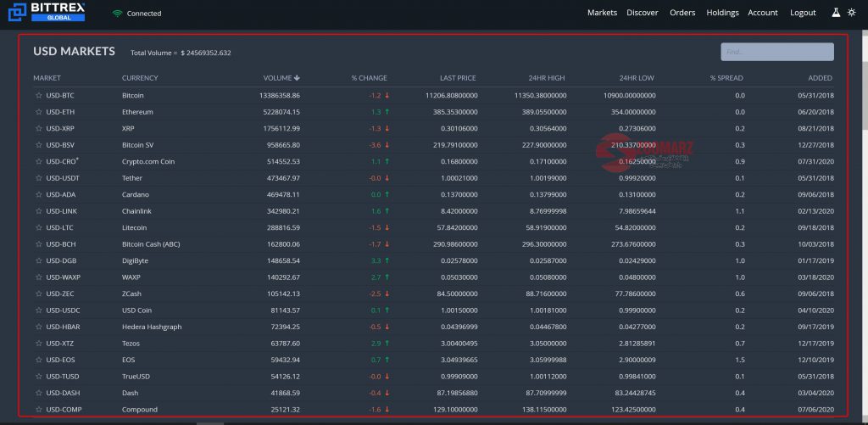Open the USD-XRP market link
The height and width of the screenshot is (425, 868).
pos(60,129)
